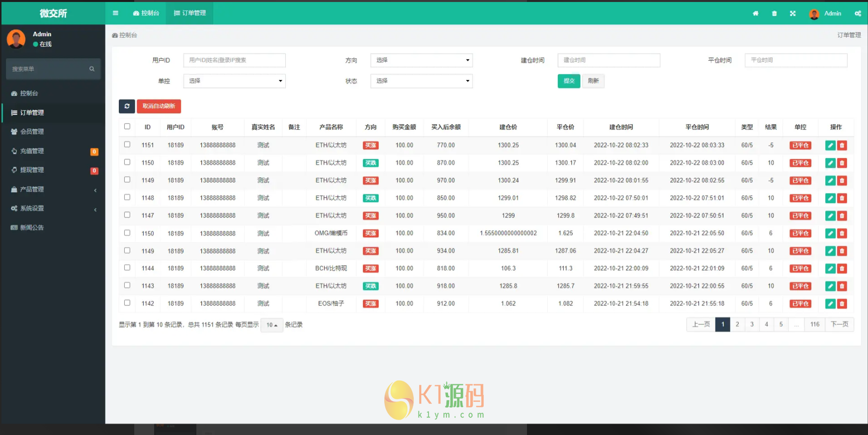The image size is (868, 435).
Task: Edit order 1151 with the pencil icon
Action: [x=830, y=145]
